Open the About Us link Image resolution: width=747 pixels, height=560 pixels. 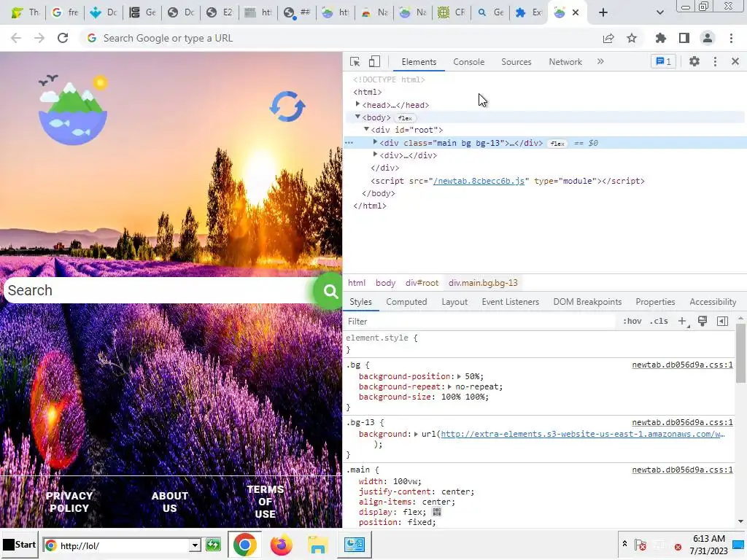(x=169, y=502)
